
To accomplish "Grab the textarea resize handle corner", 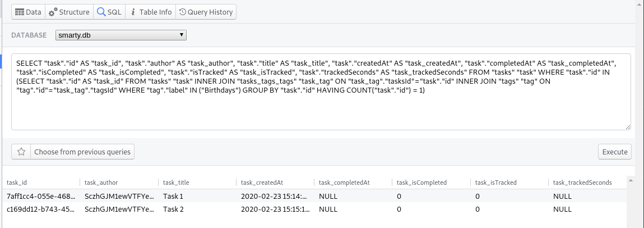I will click(628, 127).
